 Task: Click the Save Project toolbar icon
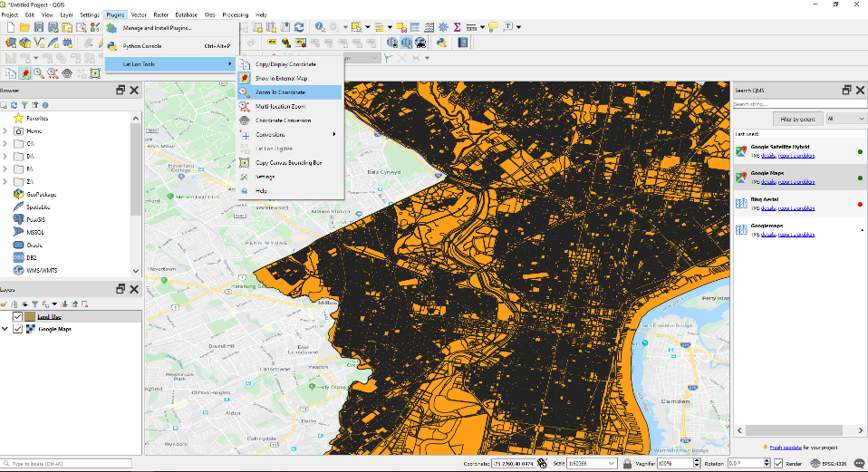tap(39, 27)
